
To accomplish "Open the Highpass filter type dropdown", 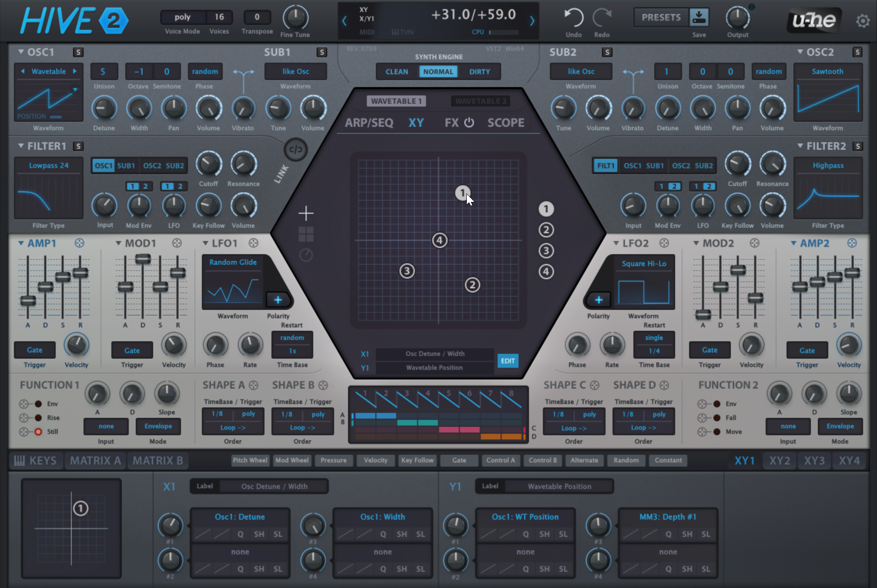I will click(x=828, y=166).
